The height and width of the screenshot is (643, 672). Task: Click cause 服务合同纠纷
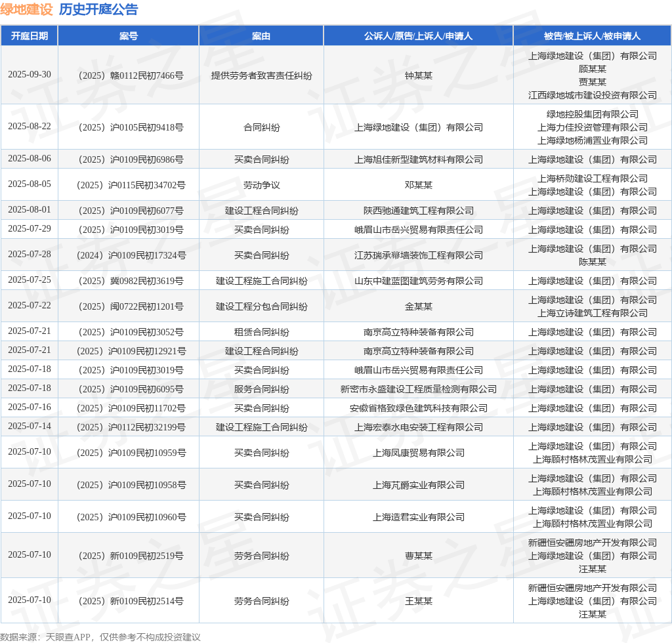coord(261,389)
